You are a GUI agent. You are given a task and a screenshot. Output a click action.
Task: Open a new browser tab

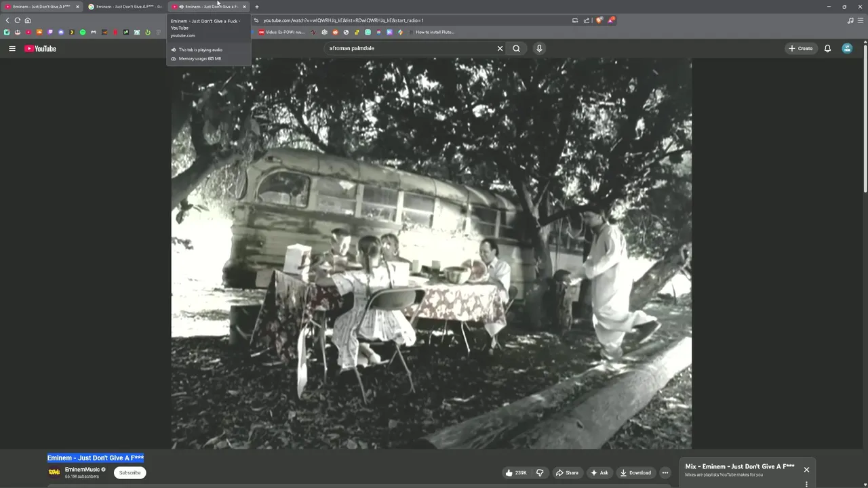256,7
